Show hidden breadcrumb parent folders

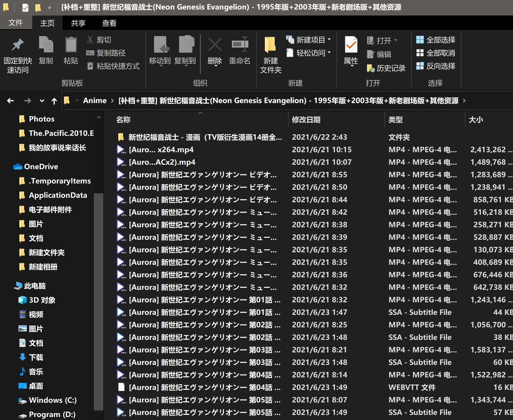pos(77,100)
